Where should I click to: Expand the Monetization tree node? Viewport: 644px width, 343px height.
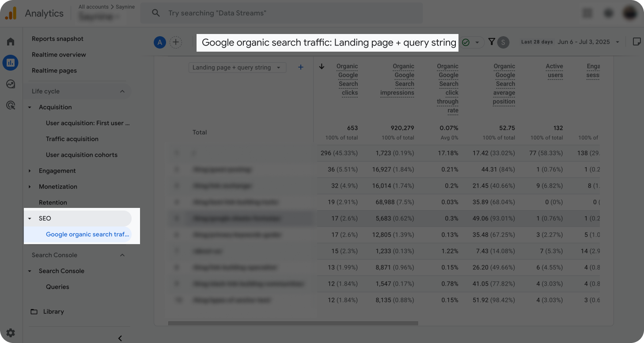(x=30, y=187)
